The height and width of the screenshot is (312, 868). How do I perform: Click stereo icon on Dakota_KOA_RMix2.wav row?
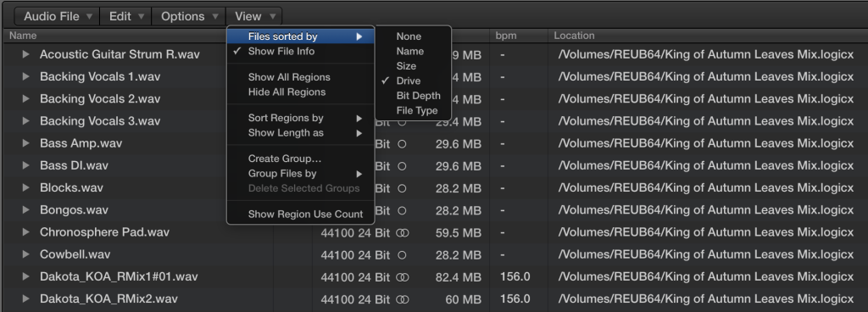point(403,299)
